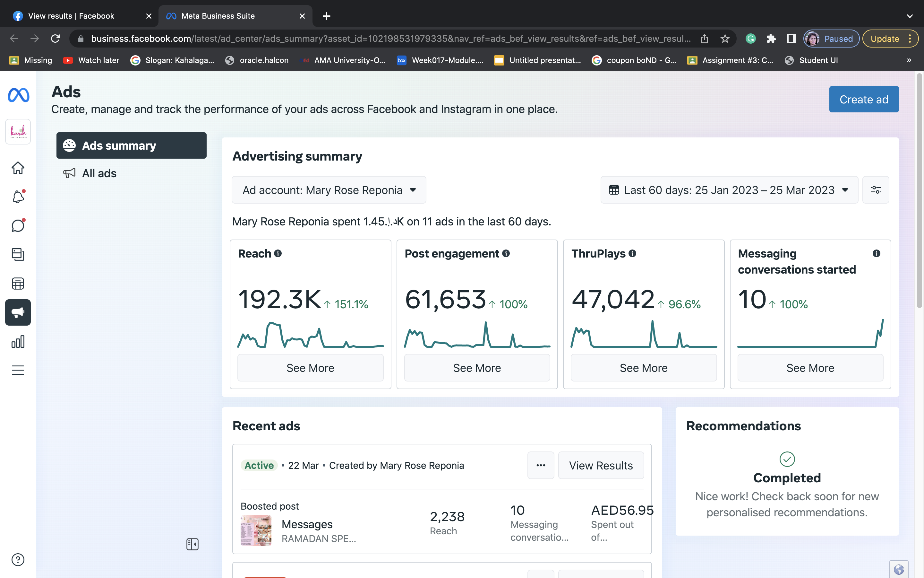Open the metrics customize filter icon
The width and height of the screenshot is (924, 578).
876,190
